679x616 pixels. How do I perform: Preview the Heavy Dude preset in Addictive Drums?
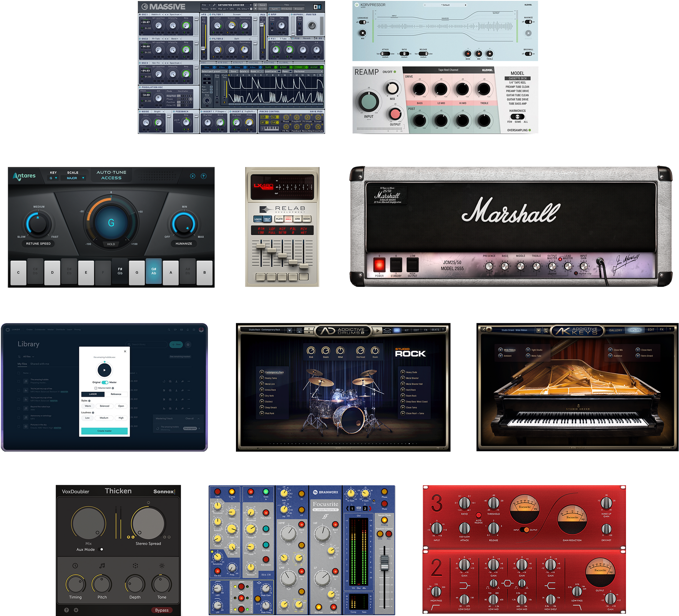pyautogui.click(x=403, y=372)
